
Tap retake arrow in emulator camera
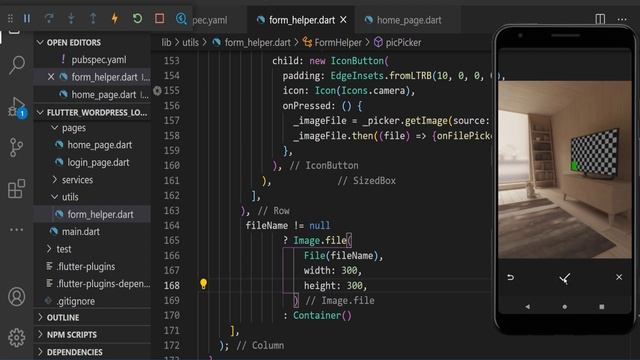(510, 278)
